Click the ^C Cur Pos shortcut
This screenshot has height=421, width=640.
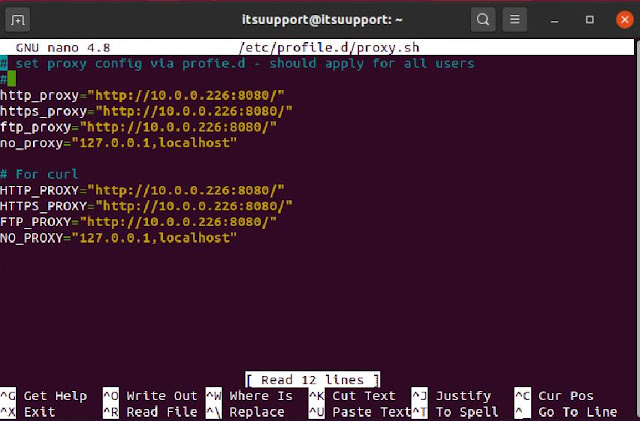click(x=554, y=396)
